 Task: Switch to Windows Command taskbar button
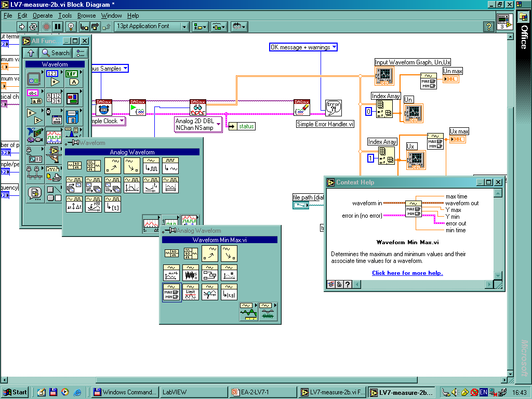coord(125,392)
